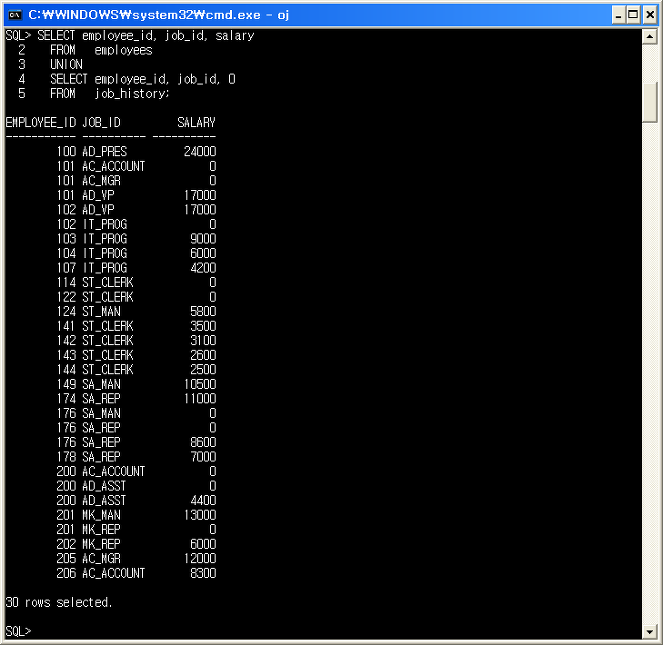
Task: Click salary 3100 in row 142
Action: tap(203, 340)
